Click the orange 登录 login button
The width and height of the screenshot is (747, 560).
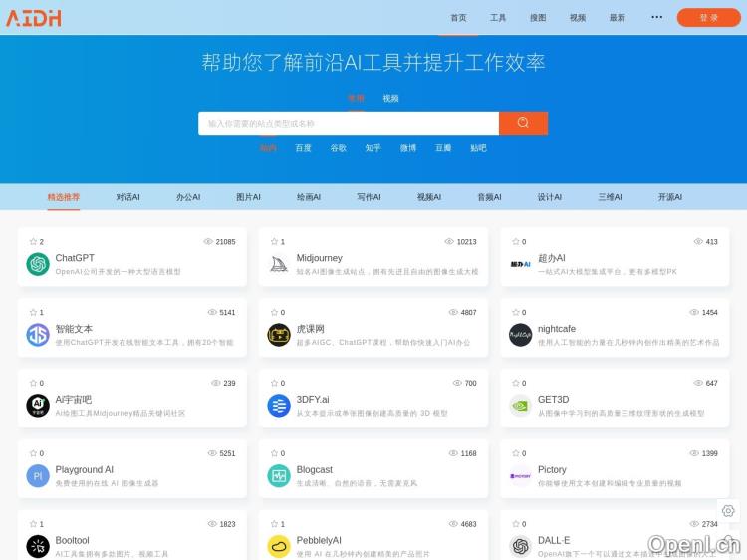point(708,18)
